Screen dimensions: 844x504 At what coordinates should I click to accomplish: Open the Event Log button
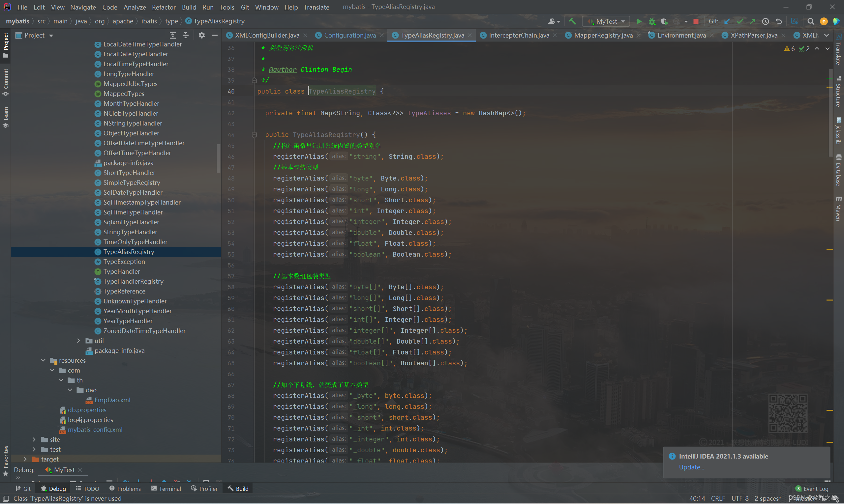pyautogui.click(x=812, y=489)
